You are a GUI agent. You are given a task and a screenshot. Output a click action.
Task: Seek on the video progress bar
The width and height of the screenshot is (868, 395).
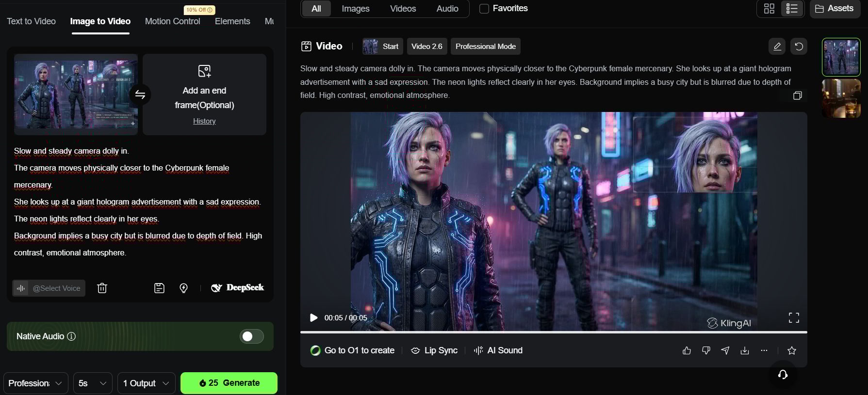click(x=554, y=332)
